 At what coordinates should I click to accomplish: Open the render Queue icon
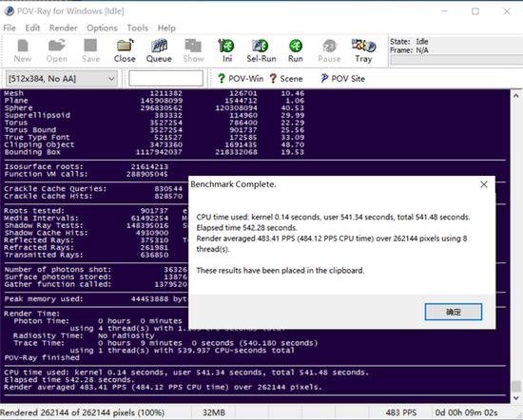pyautogui.click(x=159, y=50)
